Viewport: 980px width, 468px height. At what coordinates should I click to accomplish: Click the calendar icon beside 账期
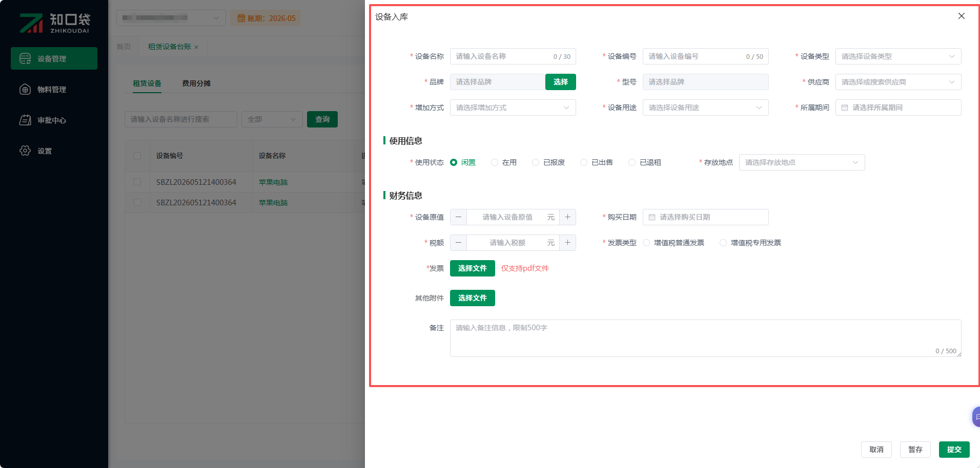coord(241,18)
